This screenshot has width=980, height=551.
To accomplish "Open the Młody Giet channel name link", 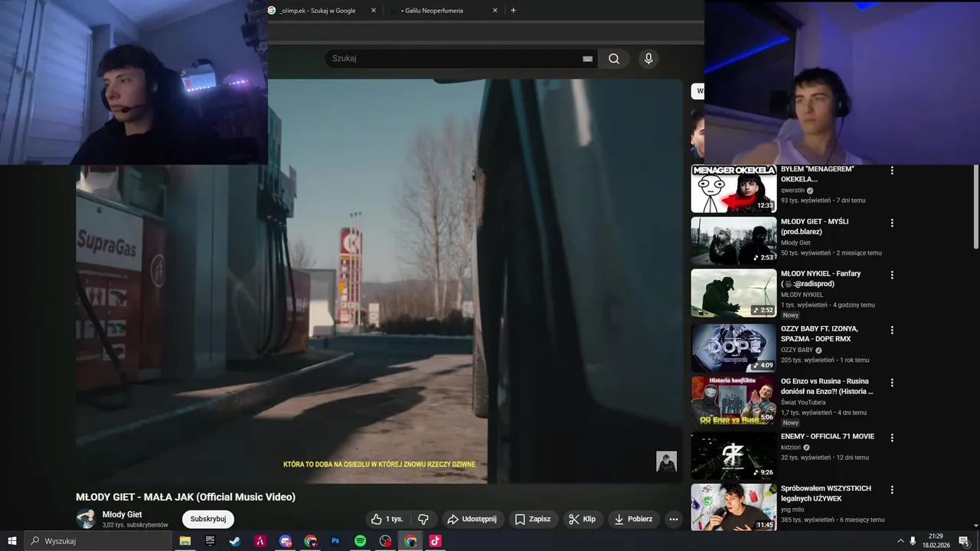I will click(122, 514).
